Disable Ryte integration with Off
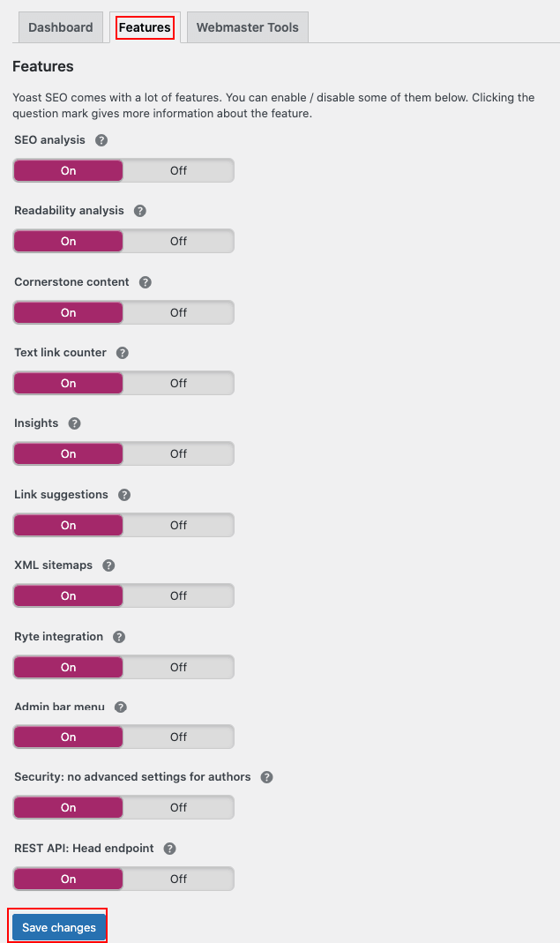Viewport: 560px width, 943px height. (178, 668)
